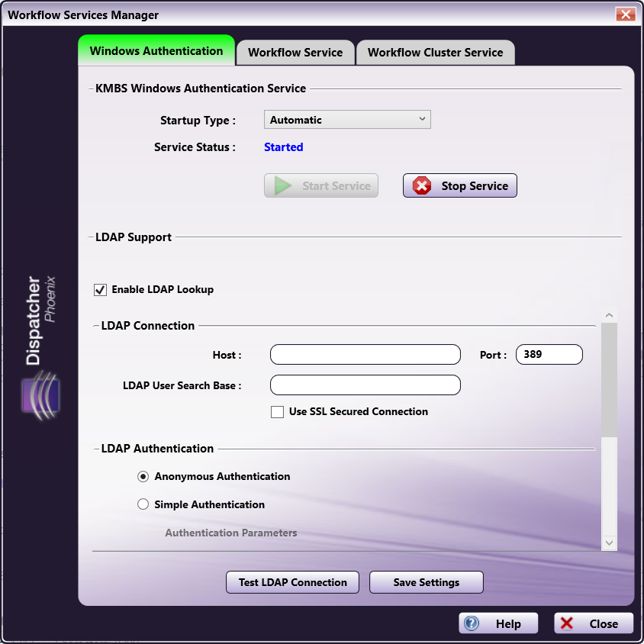Image resolution: width=644 pixels, height=644 pixels.
Task: Toggle the Enable LDAP Lookup checkbox
Action: point(100,290)
